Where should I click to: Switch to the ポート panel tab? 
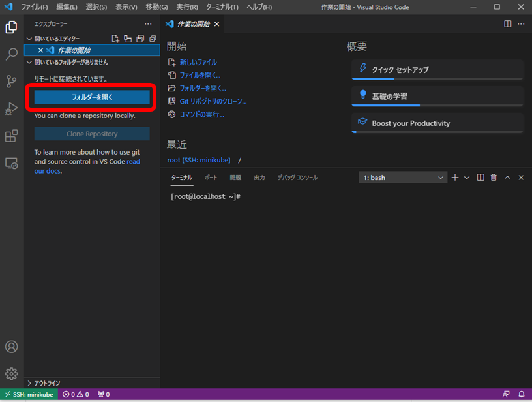point(211,178)
